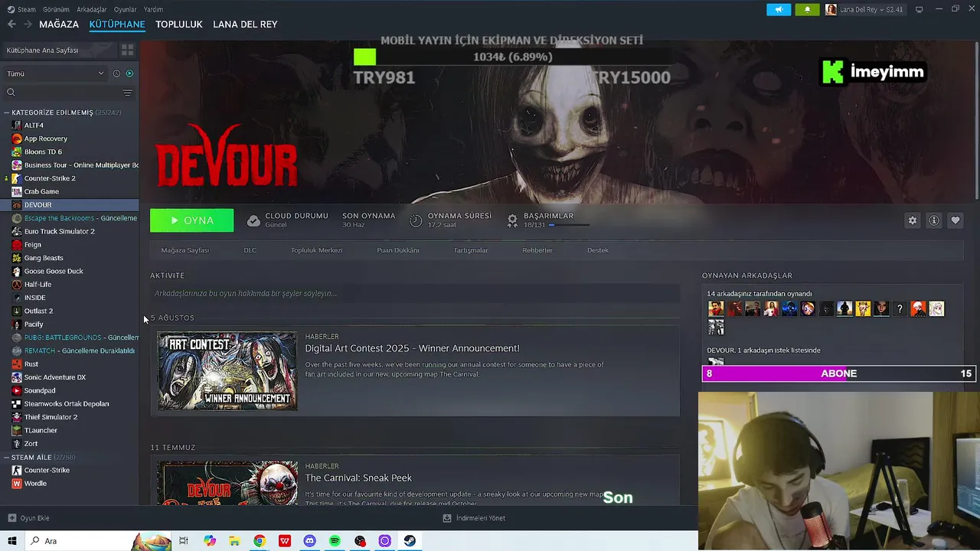Viewport: 980px width, 551px height.
Task: Click the activity comment input field
Action: pyautogui.click(x=415, y=293)
